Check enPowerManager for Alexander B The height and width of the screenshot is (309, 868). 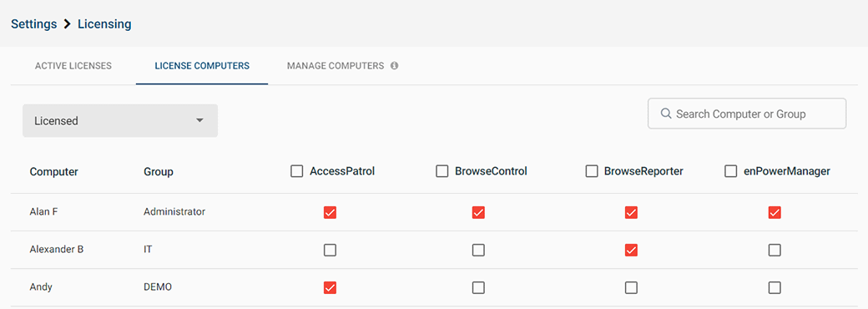[x=775, y=251]
